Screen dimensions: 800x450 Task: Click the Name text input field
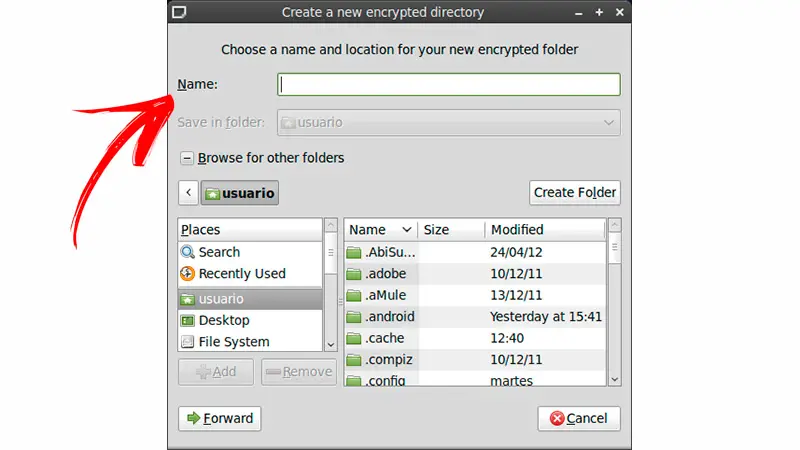pos(448,85)
